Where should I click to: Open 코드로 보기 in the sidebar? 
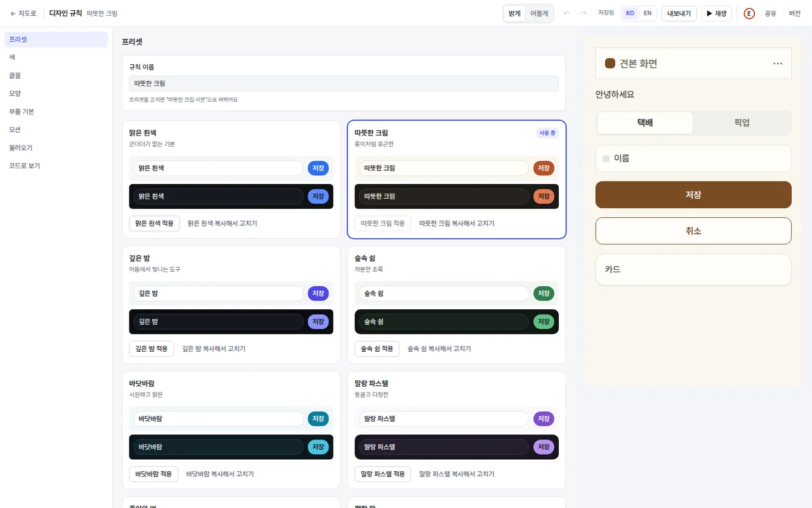point(56,166)
